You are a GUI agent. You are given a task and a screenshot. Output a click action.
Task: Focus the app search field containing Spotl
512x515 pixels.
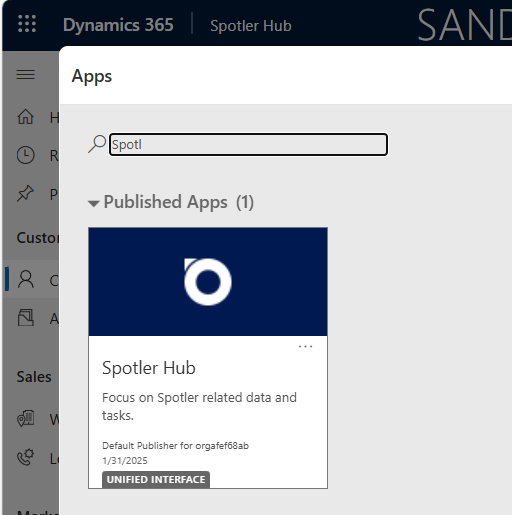pos(248,145)
